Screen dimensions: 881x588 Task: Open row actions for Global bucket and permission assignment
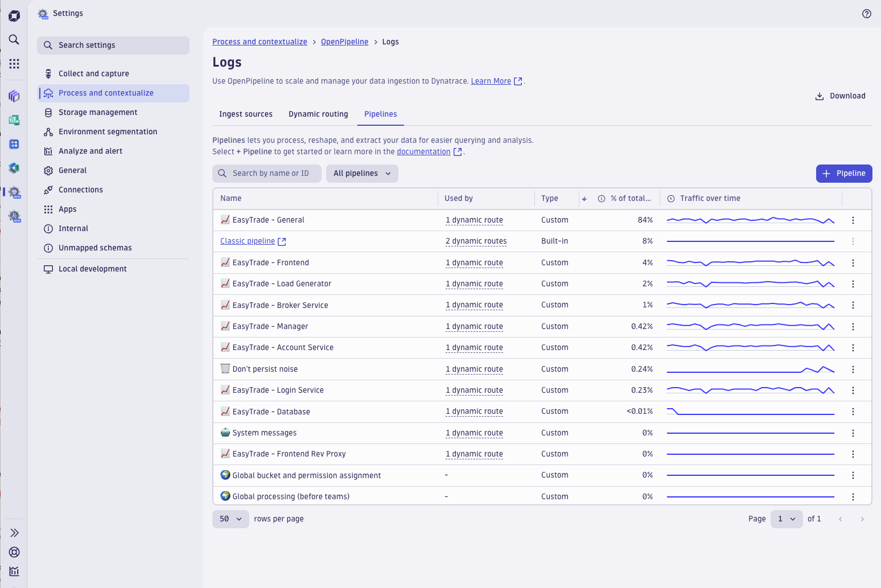pos(853,475)
